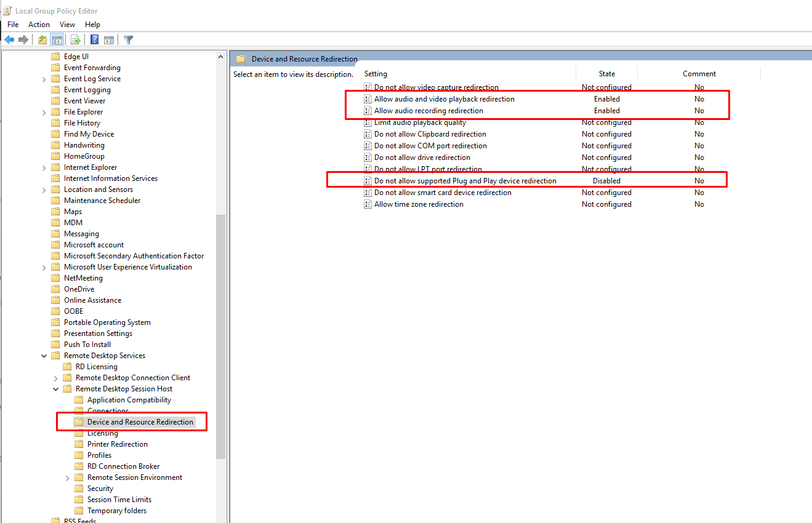
Task: Sort by the Comment column header
Action: click(x=699, y=74)
